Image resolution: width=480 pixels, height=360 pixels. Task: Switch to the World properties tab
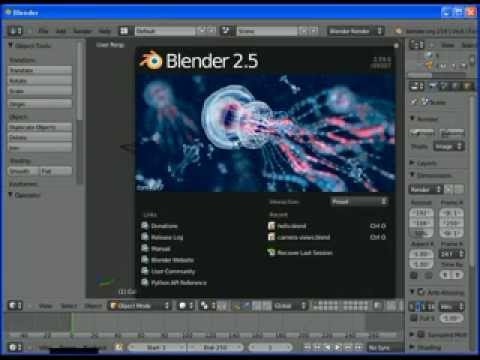click(455, 86)
